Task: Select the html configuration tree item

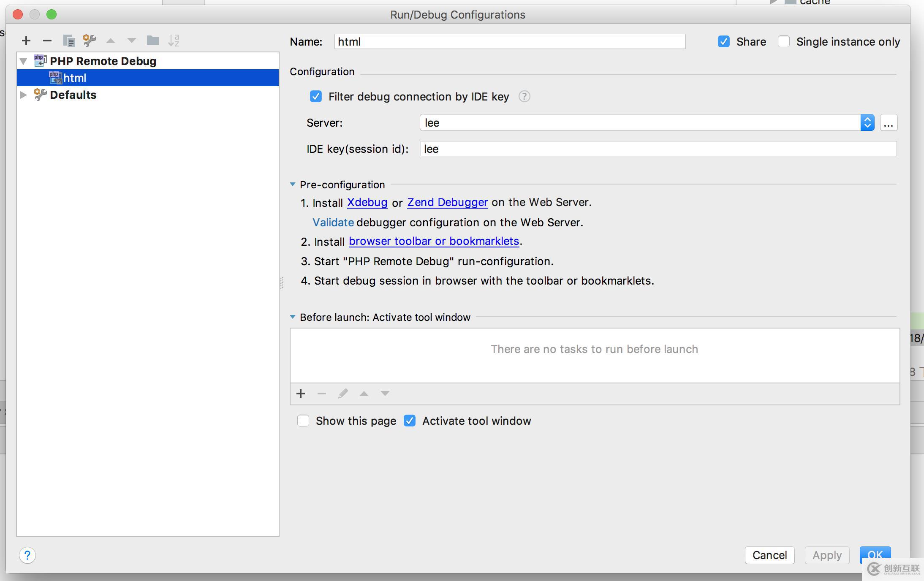Action: point(76,77)
